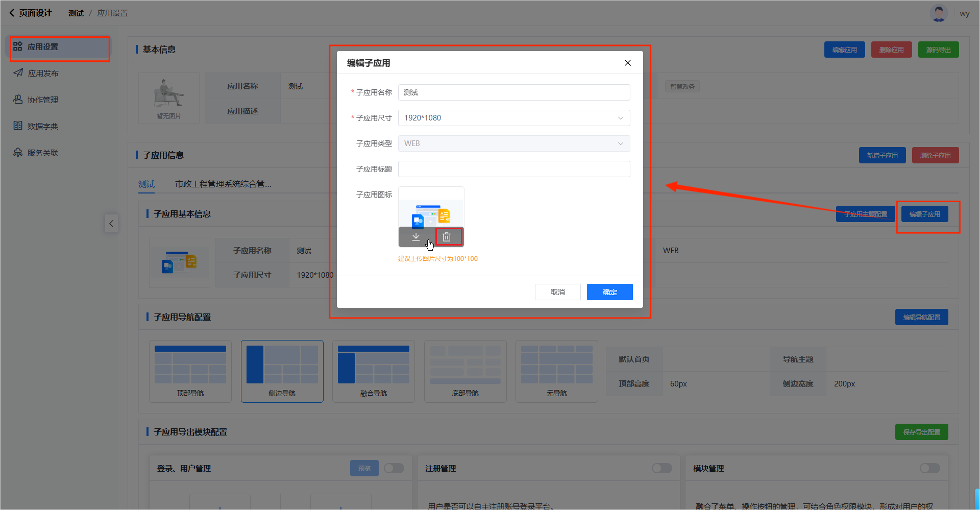Viewport: 980px width, 510px height.
Task: Click the 数据字典 book icon
Action: 18,126
